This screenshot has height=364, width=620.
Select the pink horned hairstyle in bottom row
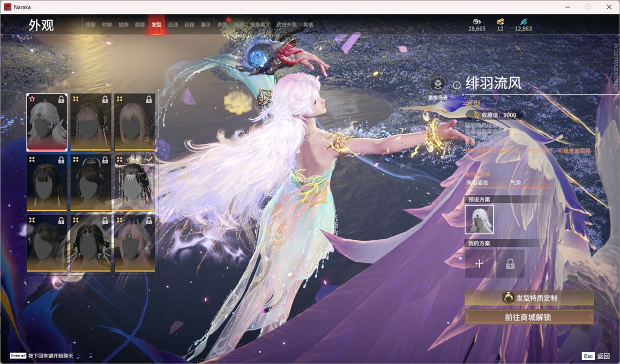pyautogui.click(x=135, y=243)
